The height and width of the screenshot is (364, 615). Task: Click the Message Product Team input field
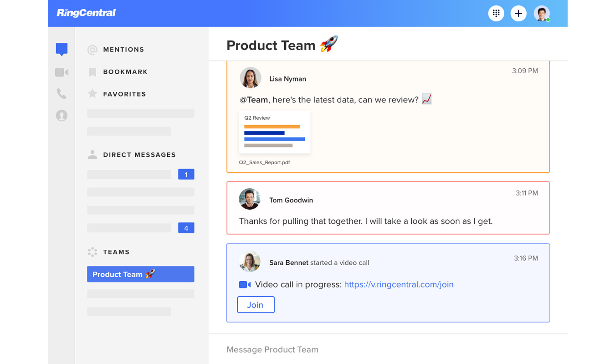(388, 349)
